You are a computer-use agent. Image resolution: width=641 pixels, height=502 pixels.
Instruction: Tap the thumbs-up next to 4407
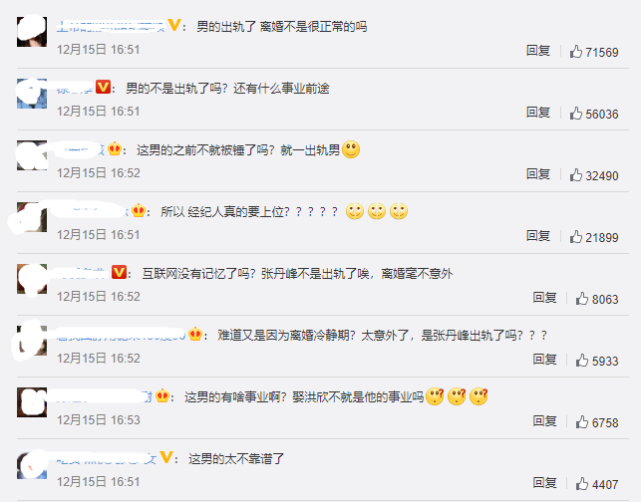[582, 484]
